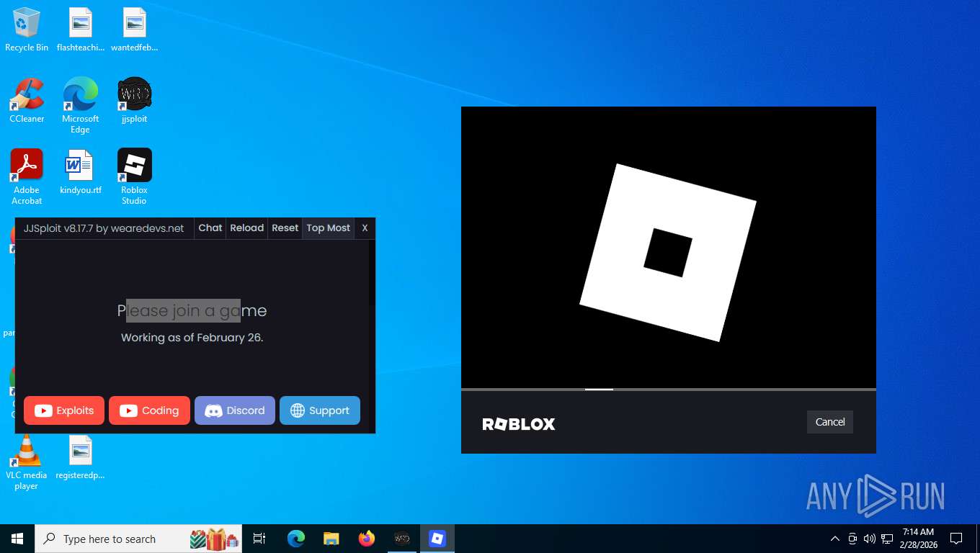Click the ROBLOX wordmark in the launcher

coord(519,424)
